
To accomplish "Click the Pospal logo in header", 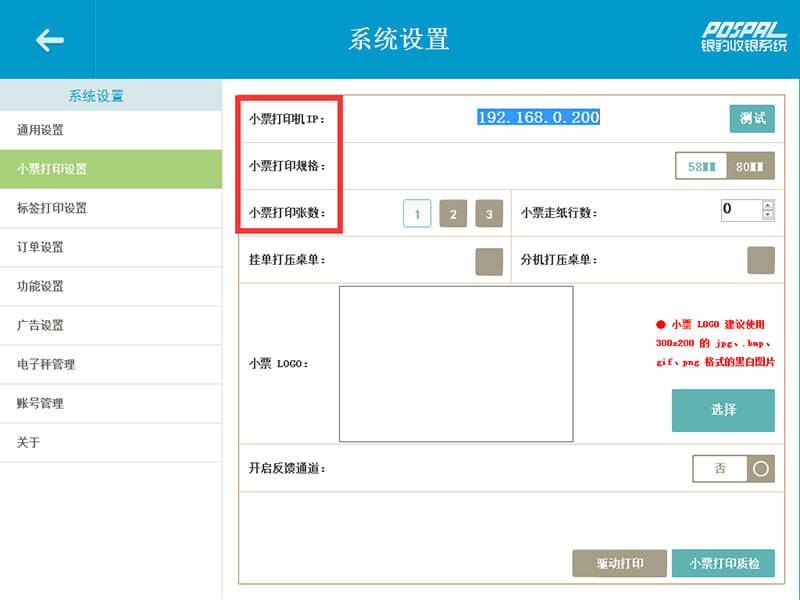I will click(743, 37).
